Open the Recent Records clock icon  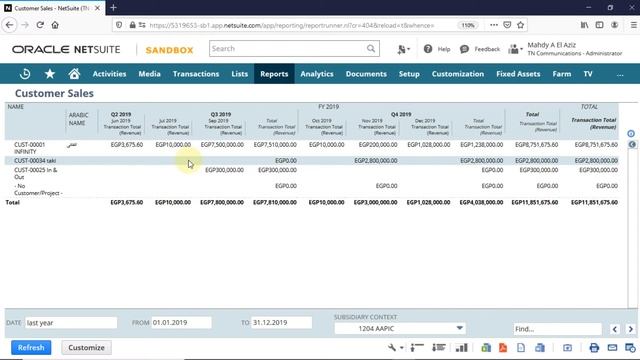coord(25,74)
